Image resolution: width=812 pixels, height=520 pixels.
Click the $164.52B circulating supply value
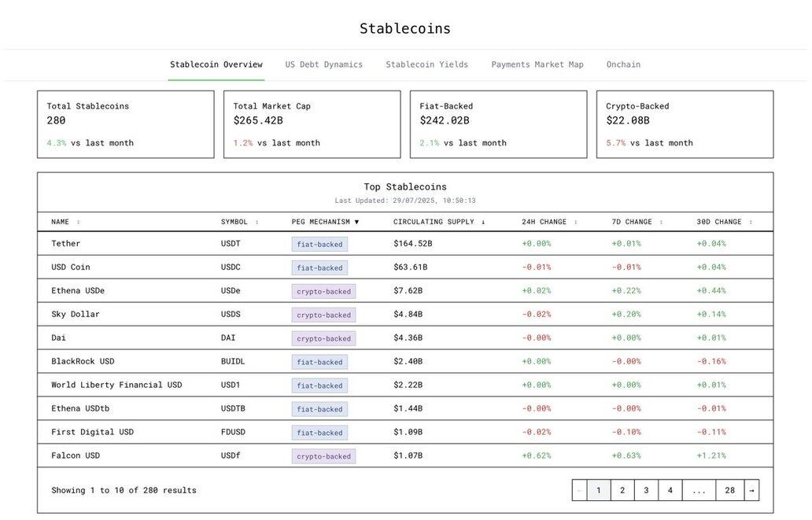click(x=413, y=243)
